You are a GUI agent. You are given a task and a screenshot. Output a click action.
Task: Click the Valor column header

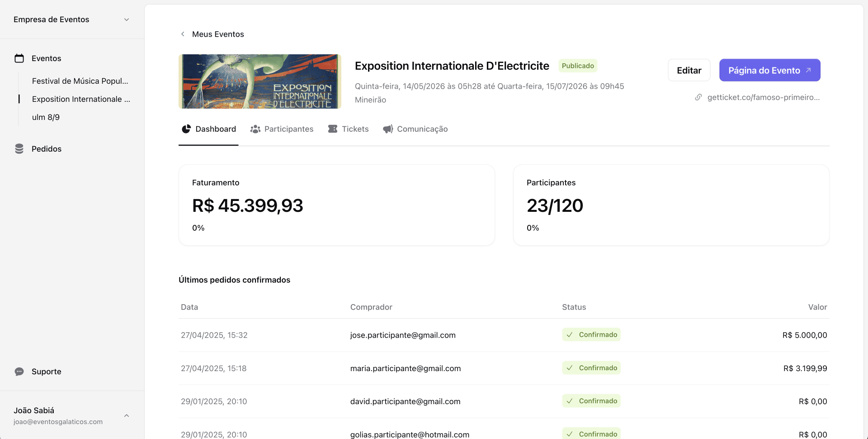click(818, 307)
